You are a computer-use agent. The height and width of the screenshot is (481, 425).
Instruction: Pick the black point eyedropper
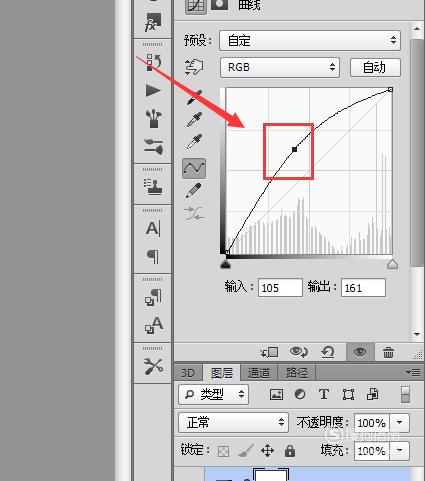pos(195,98)
